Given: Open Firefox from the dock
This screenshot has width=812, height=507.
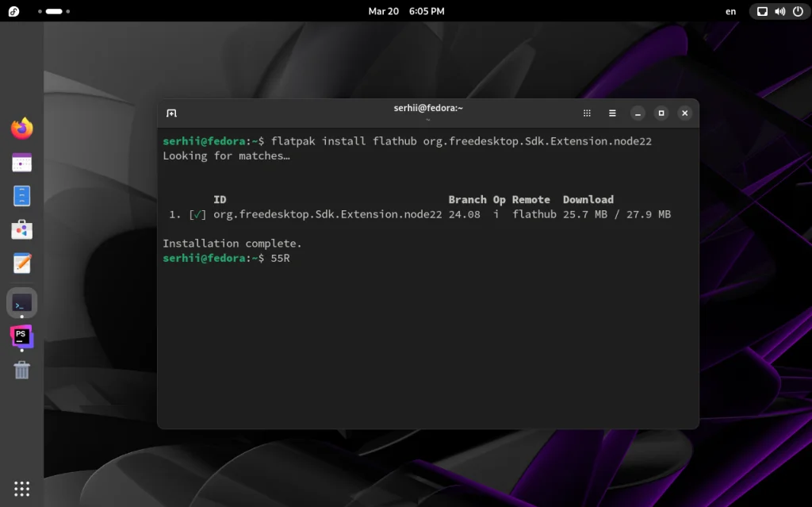Looking at the screenshot, I should coord(21,128).
